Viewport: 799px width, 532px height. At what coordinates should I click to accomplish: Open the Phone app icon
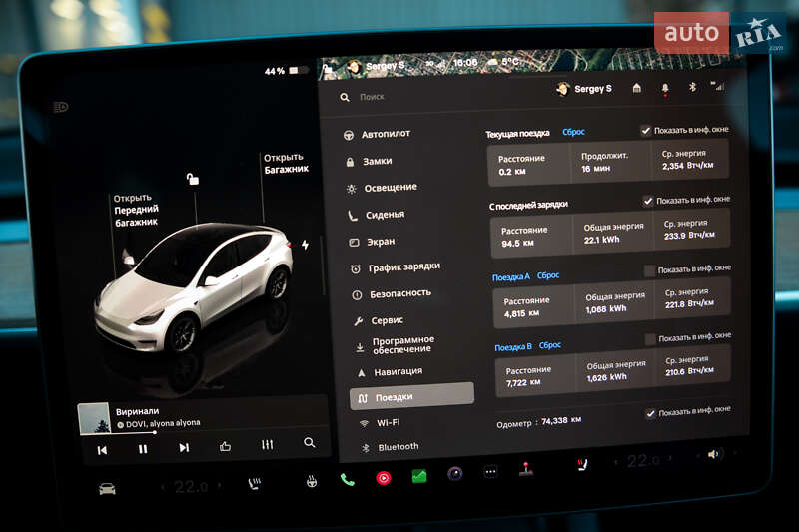coord(347,479)
